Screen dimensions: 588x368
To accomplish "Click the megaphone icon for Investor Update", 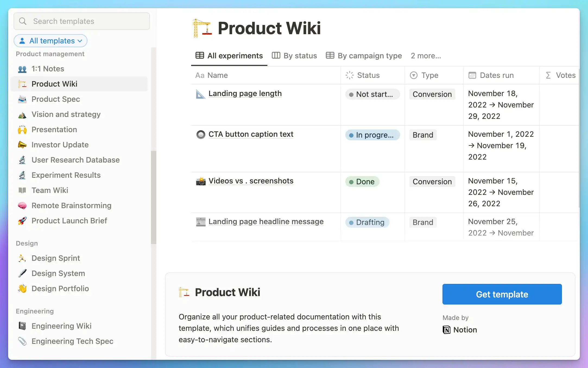I will [x=22, y=145].
